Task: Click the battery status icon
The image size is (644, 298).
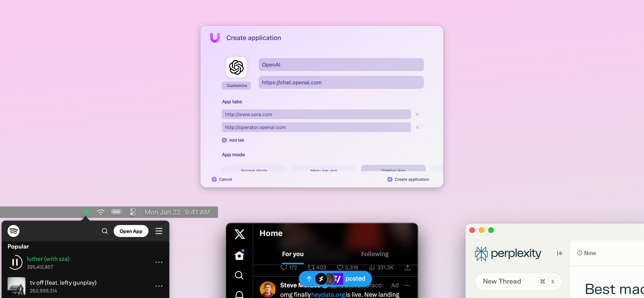Action: point(117,212)
